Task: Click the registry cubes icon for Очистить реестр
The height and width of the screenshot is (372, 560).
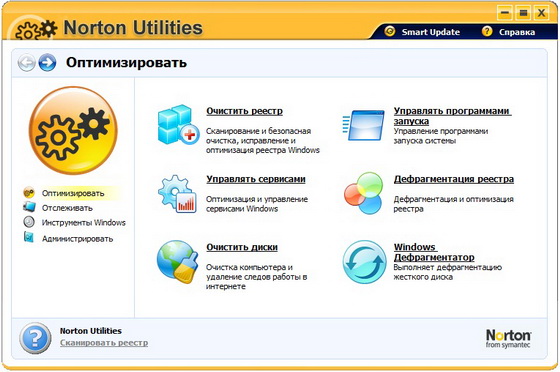Action: point(178,125)
